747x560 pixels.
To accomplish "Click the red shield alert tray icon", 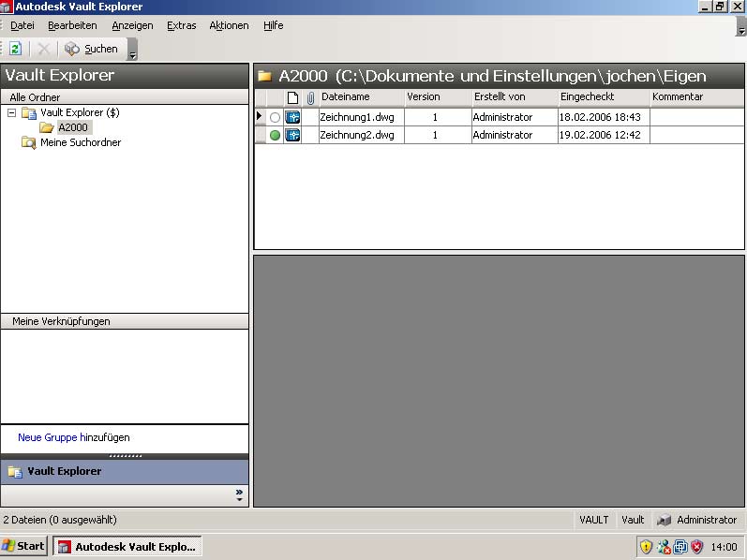I will (697, 547).
